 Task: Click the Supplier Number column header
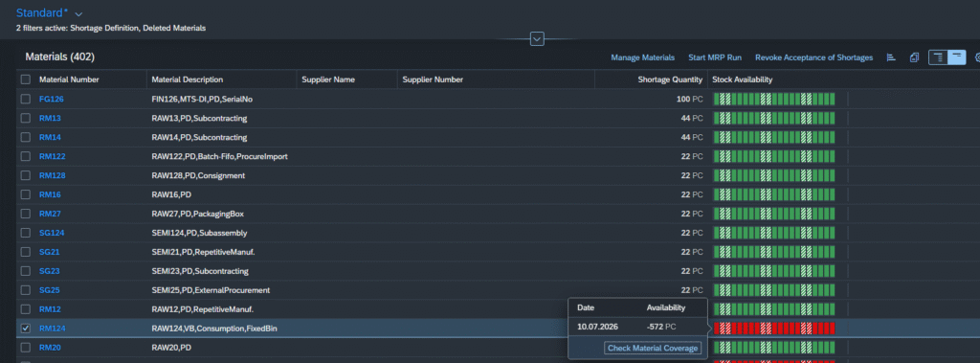433,79
